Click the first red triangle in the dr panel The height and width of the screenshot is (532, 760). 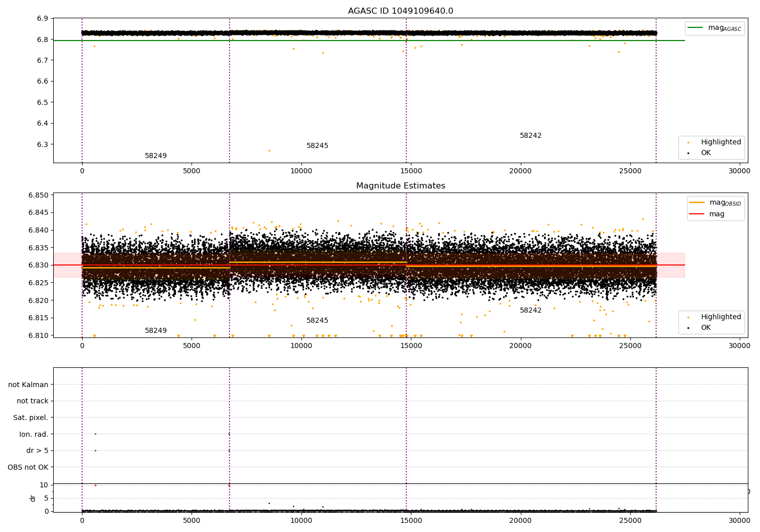[x=95, y=485]
